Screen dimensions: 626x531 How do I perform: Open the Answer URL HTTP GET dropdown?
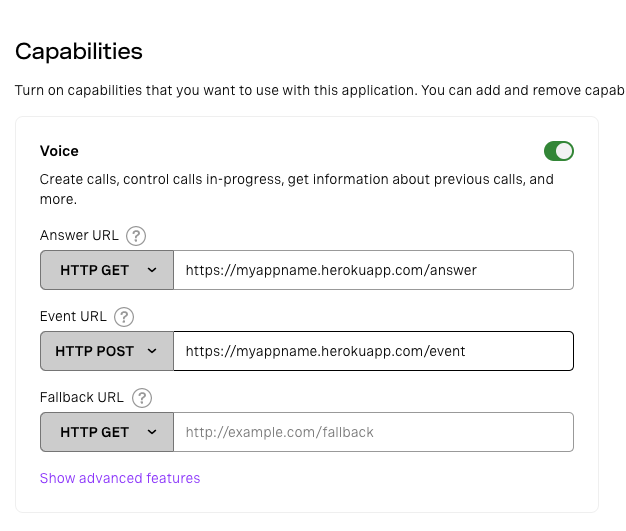(107, 270)
